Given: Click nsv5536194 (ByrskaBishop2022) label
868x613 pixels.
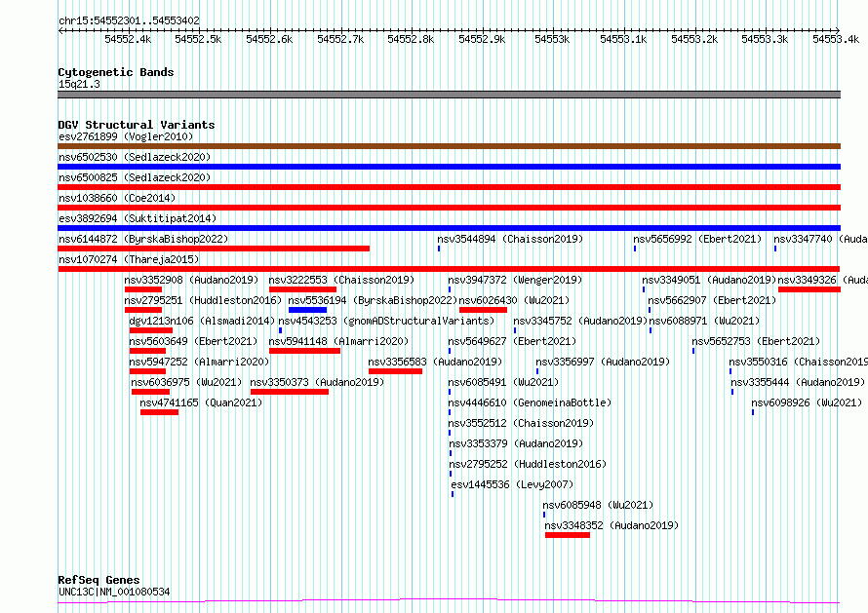Looking at the screenshot, I should (x=373, y=300).
